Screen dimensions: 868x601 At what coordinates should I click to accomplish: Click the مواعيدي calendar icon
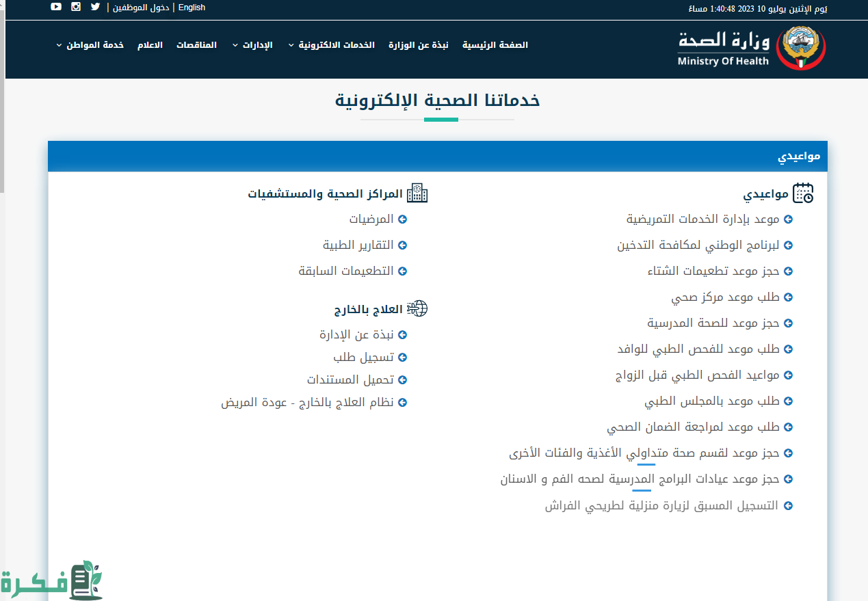pyautogui.click(x=803, y=194)
